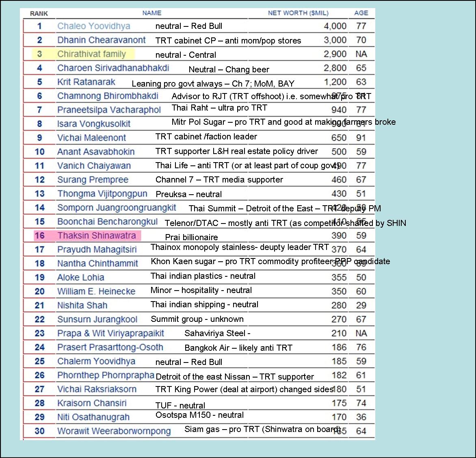This screenshot has width=476, height=458.
Task: Click the Prayudh Mahagitsiri name link
Action: point(97,250)
